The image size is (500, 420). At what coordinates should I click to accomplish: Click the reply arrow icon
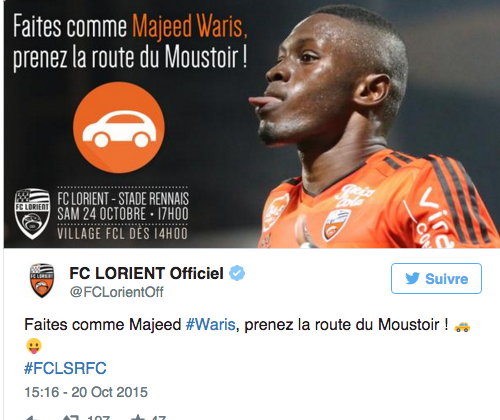click(x=32, y=418)
